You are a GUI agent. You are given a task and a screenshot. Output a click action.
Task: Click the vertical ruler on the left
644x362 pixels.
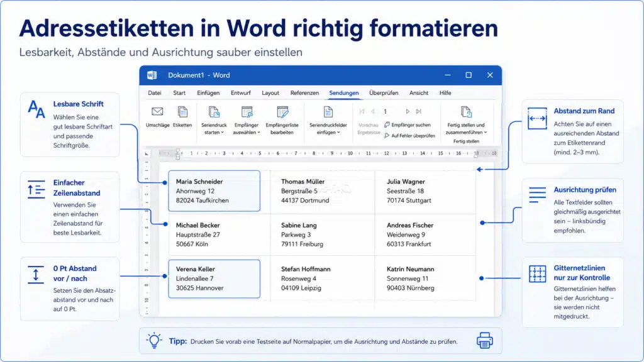(x=147, y=237)
